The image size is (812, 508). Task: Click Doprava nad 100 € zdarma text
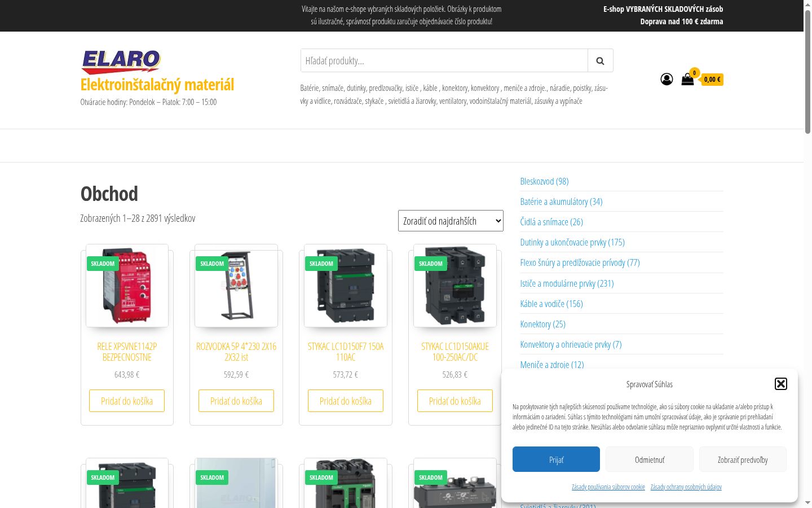682,21
